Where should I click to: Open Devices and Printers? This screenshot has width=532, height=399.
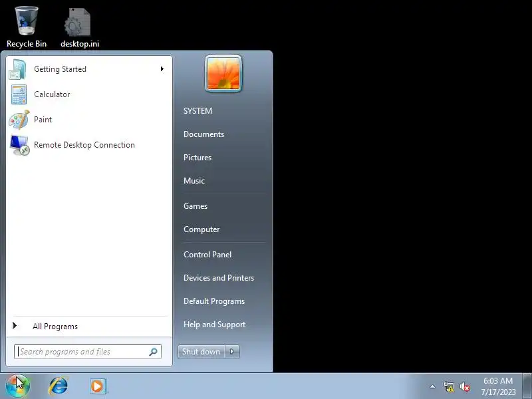219,278
